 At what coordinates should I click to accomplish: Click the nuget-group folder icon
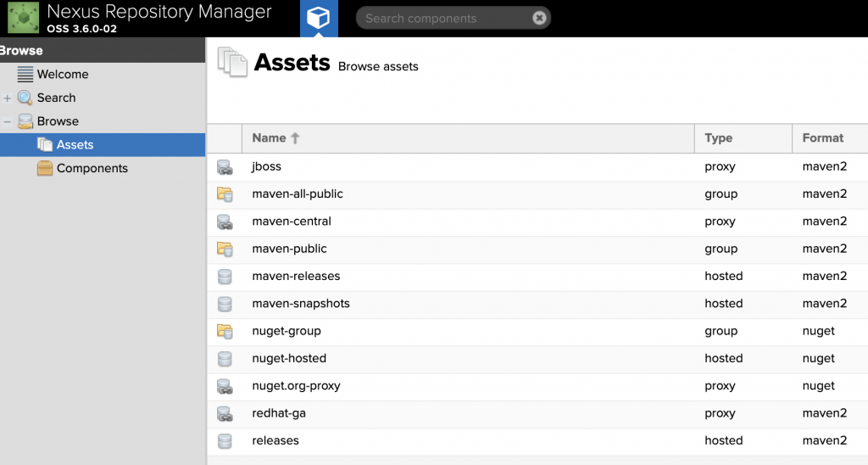(x=225, y=331)
